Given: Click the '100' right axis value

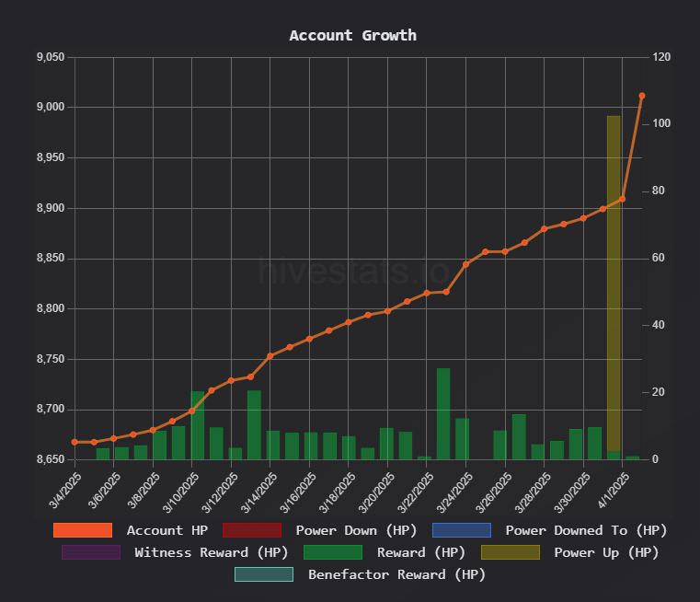Looking at the screenshot, I should tap(661, 123).
